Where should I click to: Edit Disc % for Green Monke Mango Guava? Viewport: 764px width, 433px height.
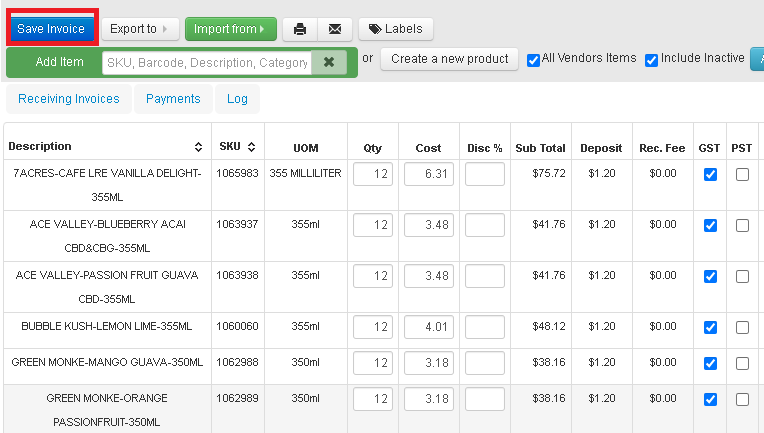coord(485,363)
